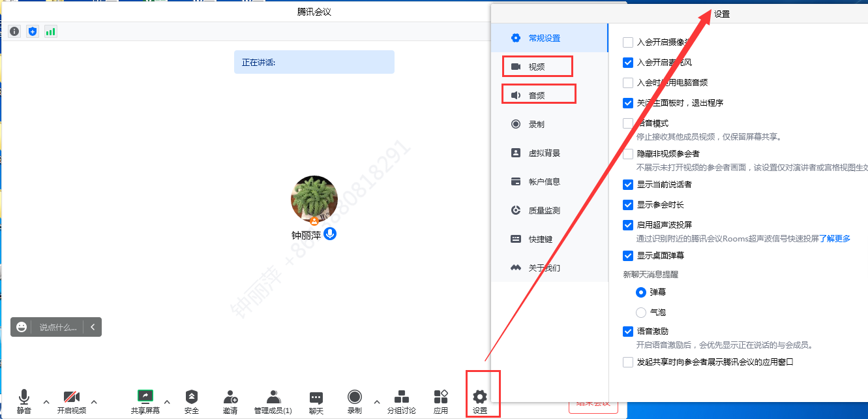Image resolution: width=868 pixels, height=419 pixels.
Task: Expand share options arrow next to 共享屏幕
Action: tap(167, 401)
